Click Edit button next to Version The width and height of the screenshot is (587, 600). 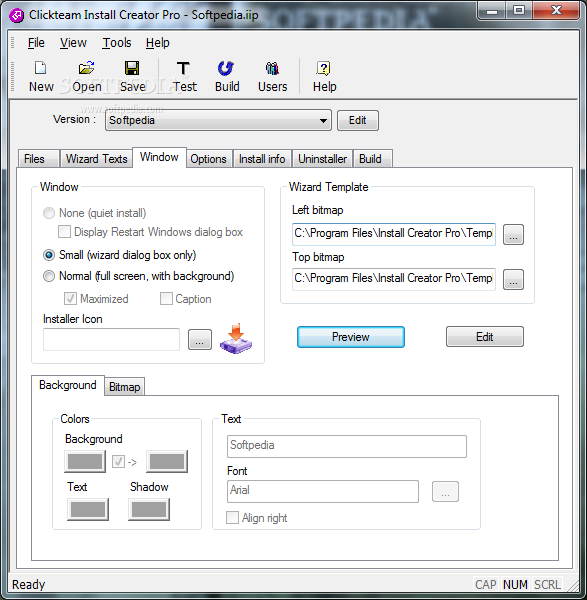(x=358, y=121)
